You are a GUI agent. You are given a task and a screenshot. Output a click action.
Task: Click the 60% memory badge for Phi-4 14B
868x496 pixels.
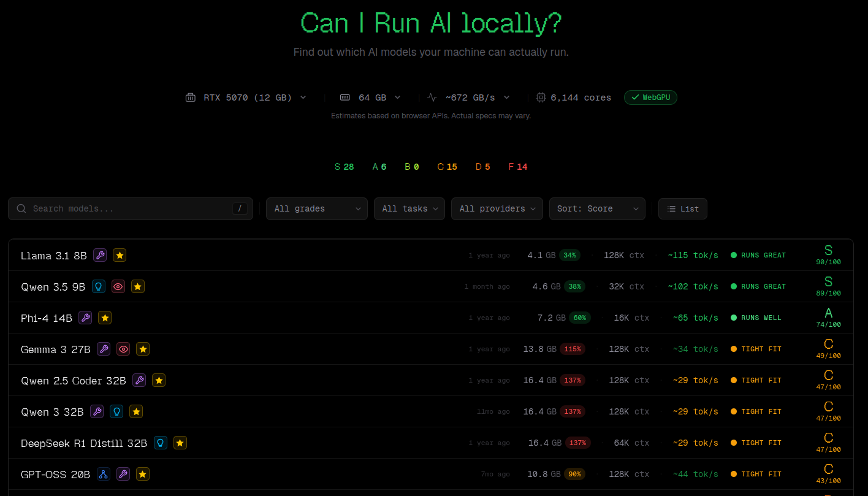tap(580, 318)
